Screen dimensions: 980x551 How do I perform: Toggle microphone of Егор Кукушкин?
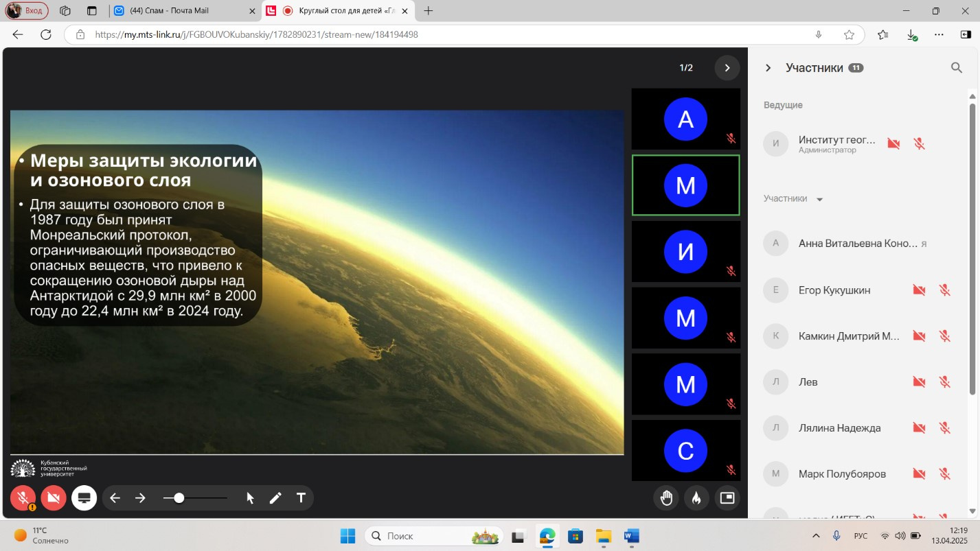point(944,290)
